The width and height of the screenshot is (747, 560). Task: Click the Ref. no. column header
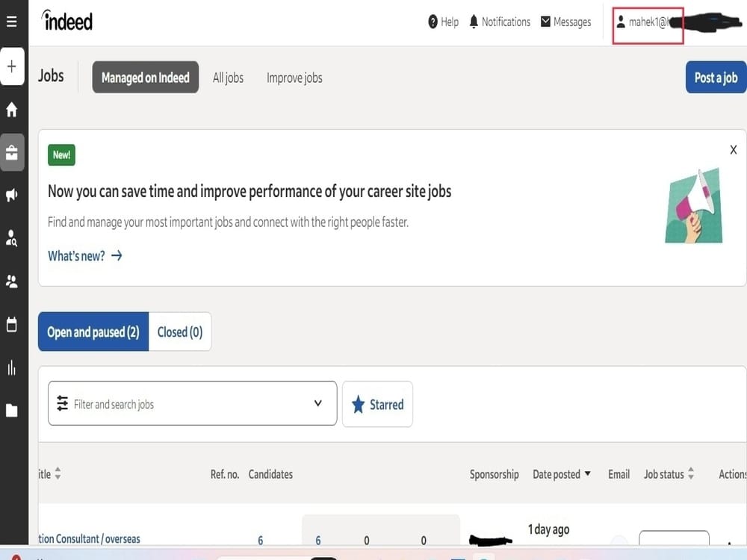(x=225, y=474)
